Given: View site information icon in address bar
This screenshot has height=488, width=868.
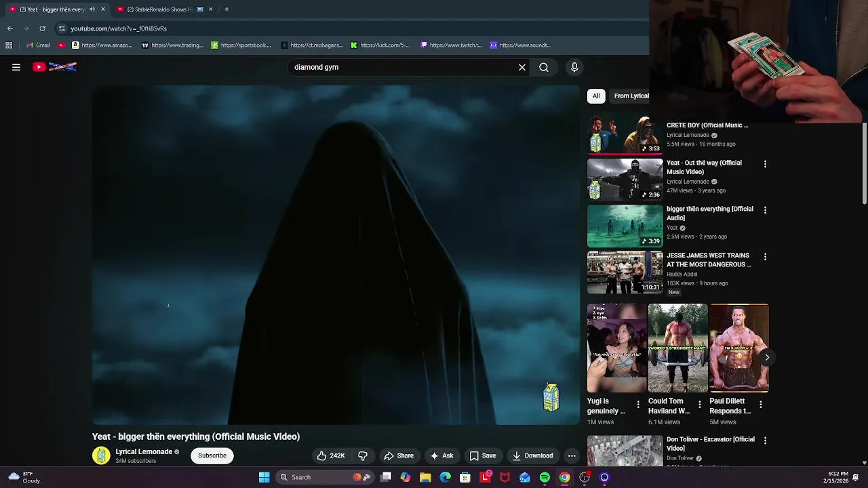Looking at the screenshot, I should [x=62, y=28].
